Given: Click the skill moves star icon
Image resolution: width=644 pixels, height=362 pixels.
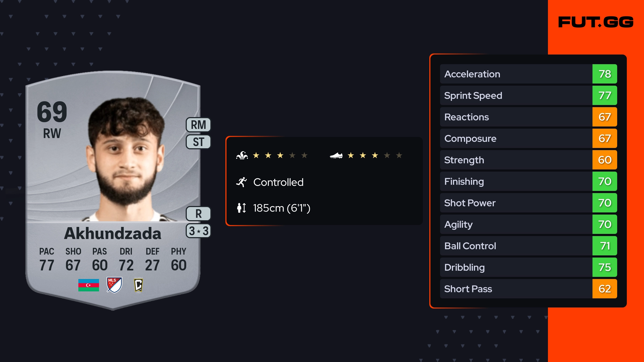Looking at the screenshot, I should pyautogui.click(x=242, y=155).
